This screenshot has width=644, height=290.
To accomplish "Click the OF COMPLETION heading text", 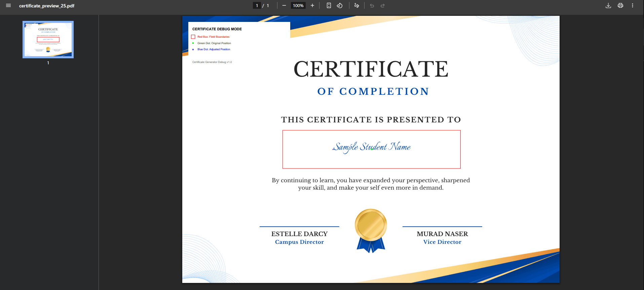I will pos(373,91).
